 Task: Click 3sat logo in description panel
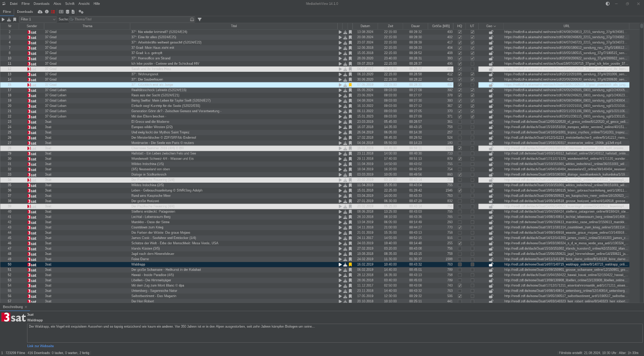pyautogui.click(x=13, y=317)
